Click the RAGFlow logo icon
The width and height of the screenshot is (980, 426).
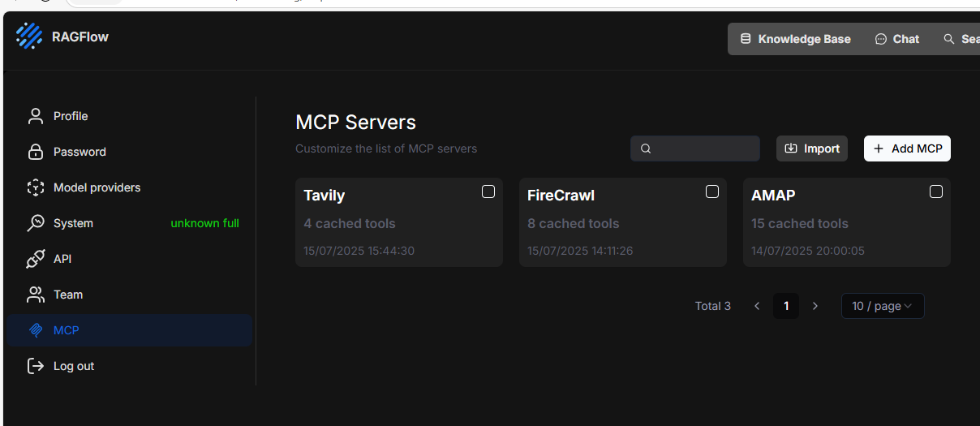coord(29,37)
